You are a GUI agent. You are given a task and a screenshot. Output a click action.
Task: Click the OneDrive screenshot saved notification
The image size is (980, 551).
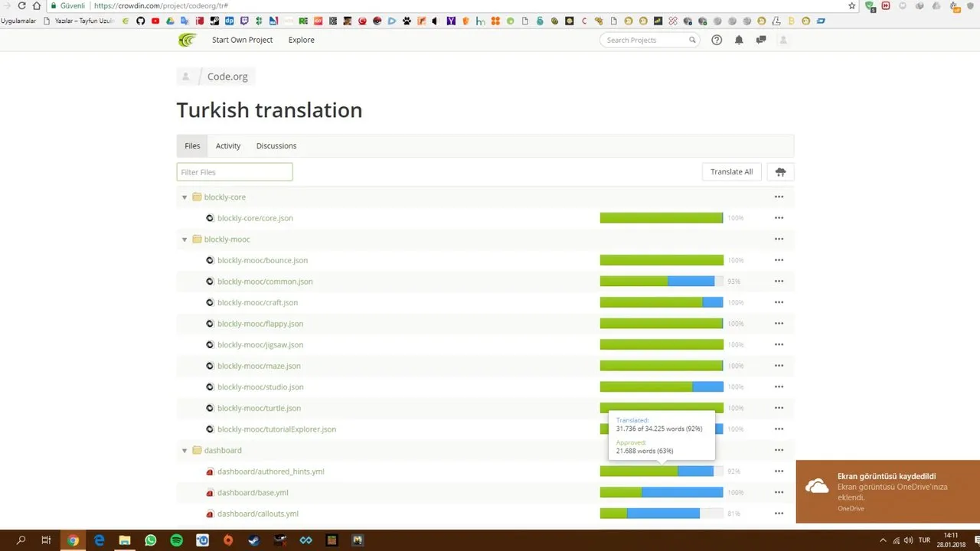(888, 491)
